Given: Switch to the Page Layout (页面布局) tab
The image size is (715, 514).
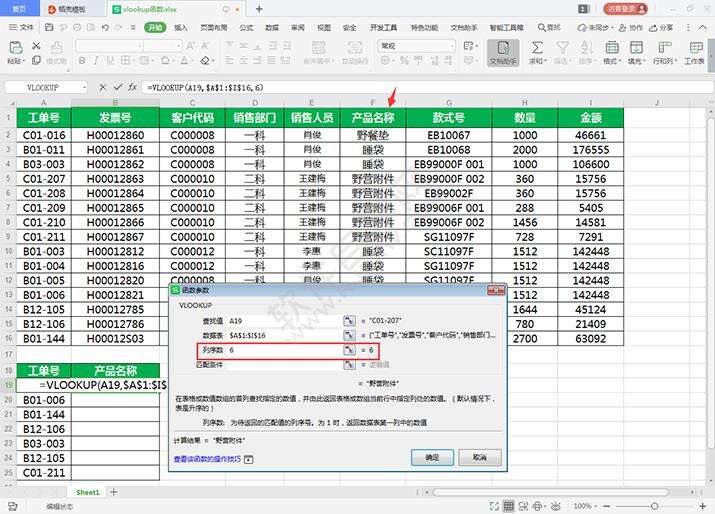Looking at the screenshot, I should (213, 27).
